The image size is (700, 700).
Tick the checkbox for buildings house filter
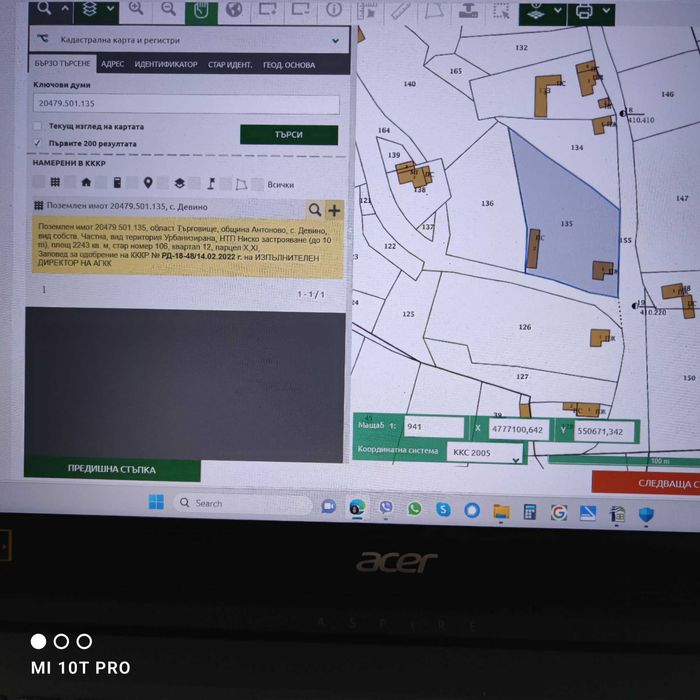coord(71,182)
